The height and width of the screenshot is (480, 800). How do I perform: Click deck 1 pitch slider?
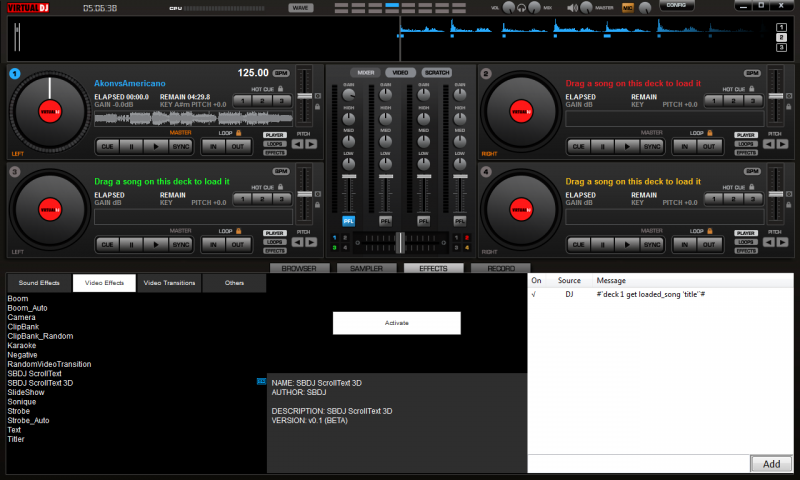coord(305,96)
